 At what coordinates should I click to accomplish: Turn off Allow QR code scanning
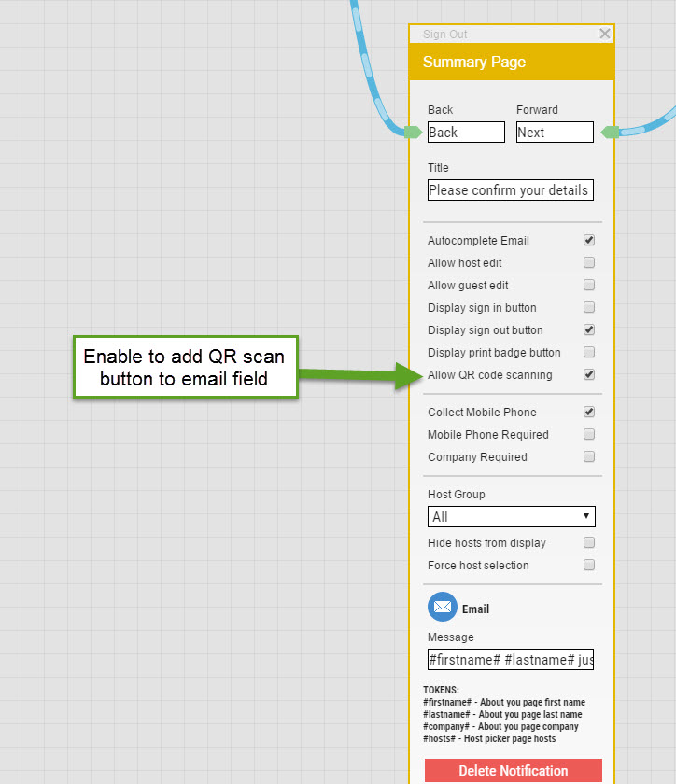coord(589,375)
